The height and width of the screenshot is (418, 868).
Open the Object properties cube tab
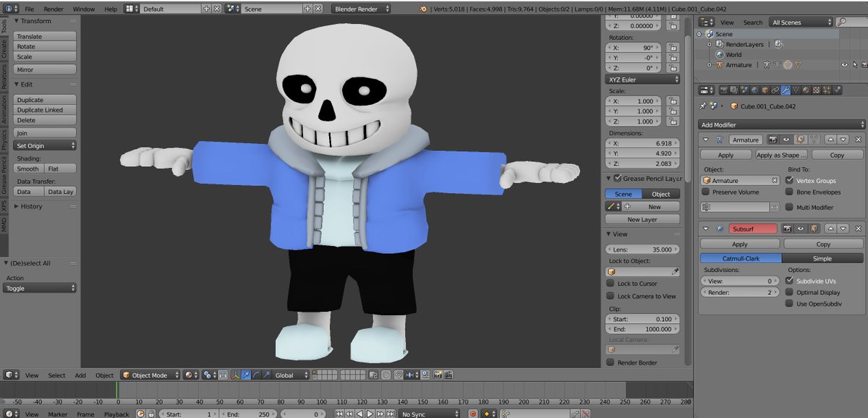tap(765, 90)
